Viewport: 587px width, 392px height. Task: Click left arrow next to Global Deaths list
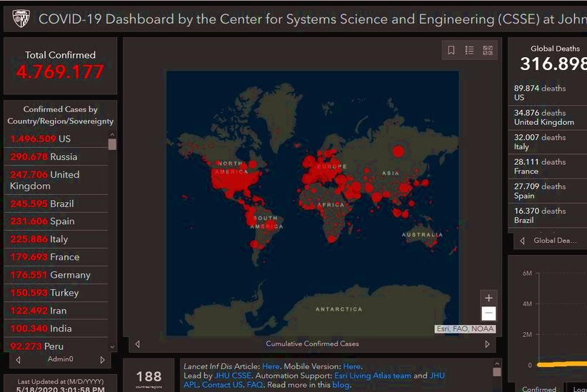pyautogui.click(x=522, y=241)
